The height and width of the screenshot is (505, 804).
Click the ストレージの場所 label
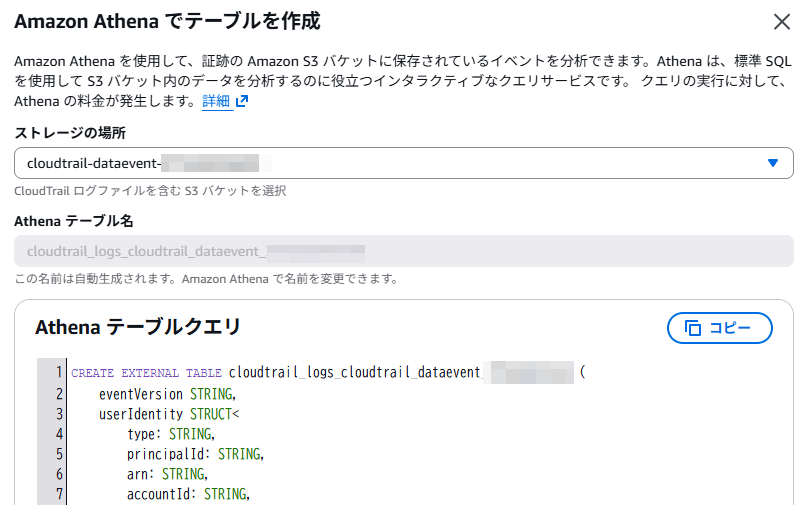pyautogui.click(x=70, y=133)
